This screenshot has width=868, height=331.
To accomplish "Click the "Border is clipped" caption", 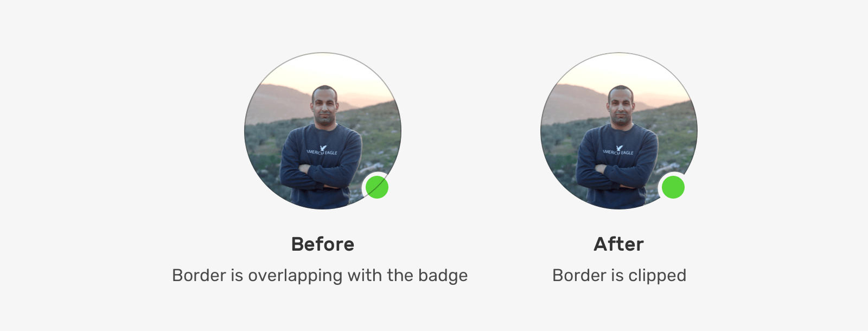I will click(x=619, y=276).
